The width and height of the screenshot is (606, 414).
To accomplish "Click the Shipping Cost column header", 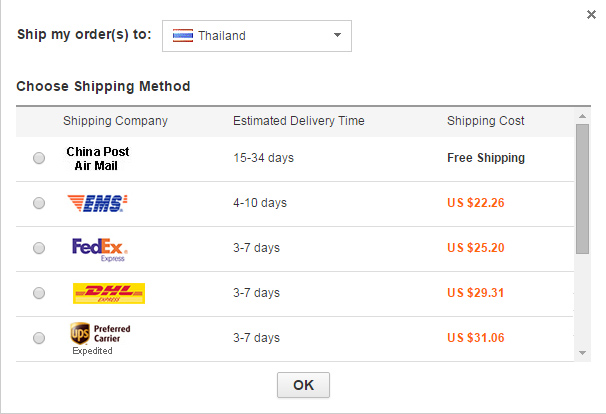I will pyautogui.click(x=485, y=121).
